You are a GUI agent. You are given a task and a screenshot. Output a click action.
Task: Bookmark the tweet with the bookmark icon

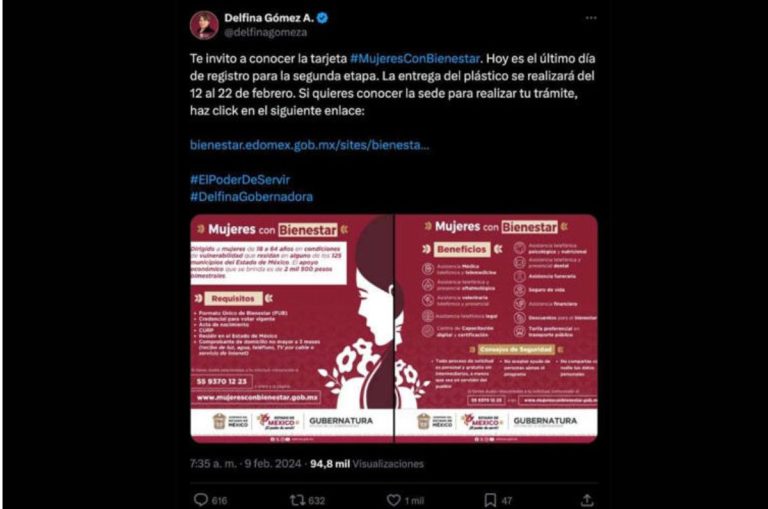pos(490,500)
